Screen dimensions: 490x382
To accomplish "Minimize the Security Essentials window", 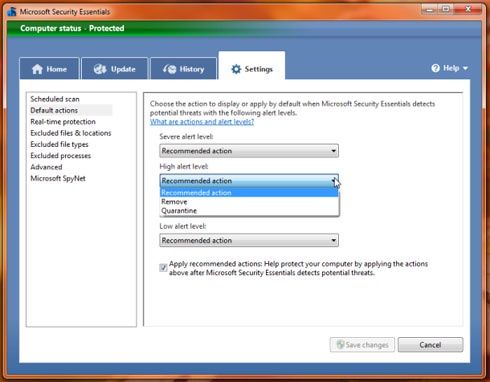I will [430, 9].
